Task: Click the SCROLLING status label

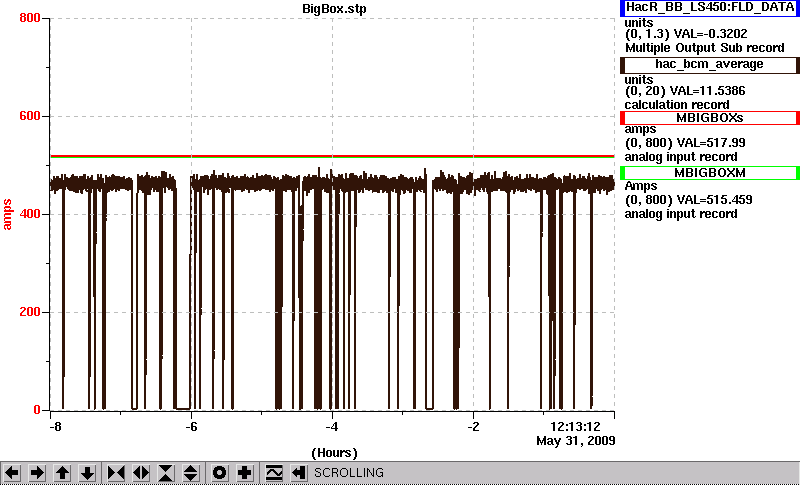Action: click(349, 473)
